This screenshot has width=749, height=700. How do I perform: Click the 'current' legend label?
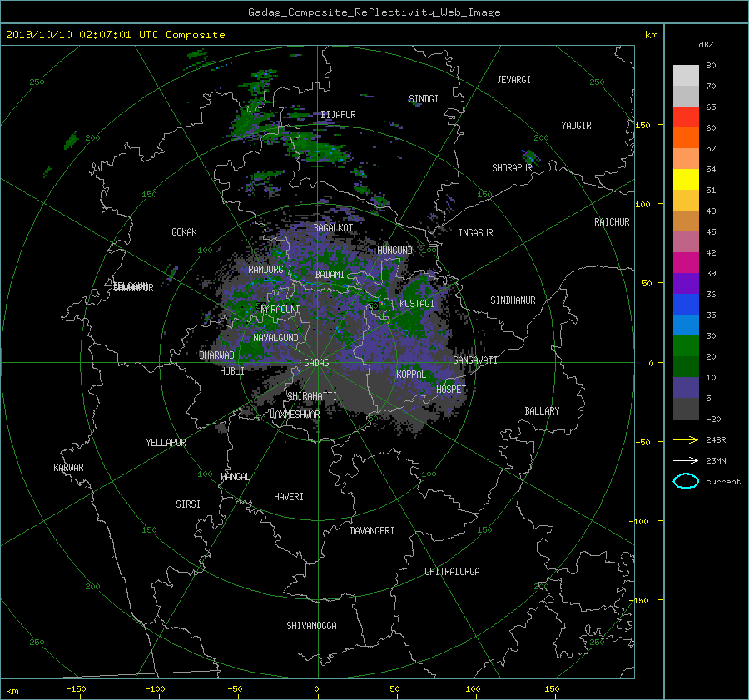[x=723, y=482]
